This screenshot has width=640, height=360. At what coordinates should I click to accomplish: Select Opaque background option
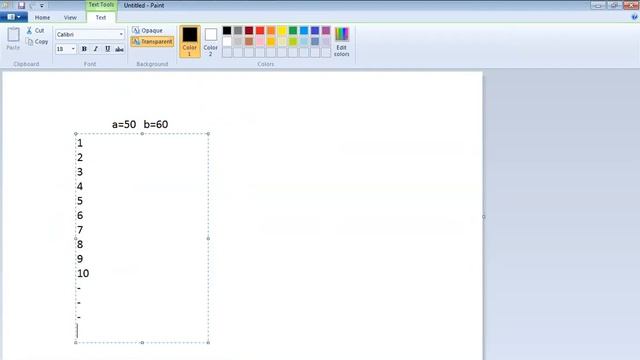pos(147,31)
